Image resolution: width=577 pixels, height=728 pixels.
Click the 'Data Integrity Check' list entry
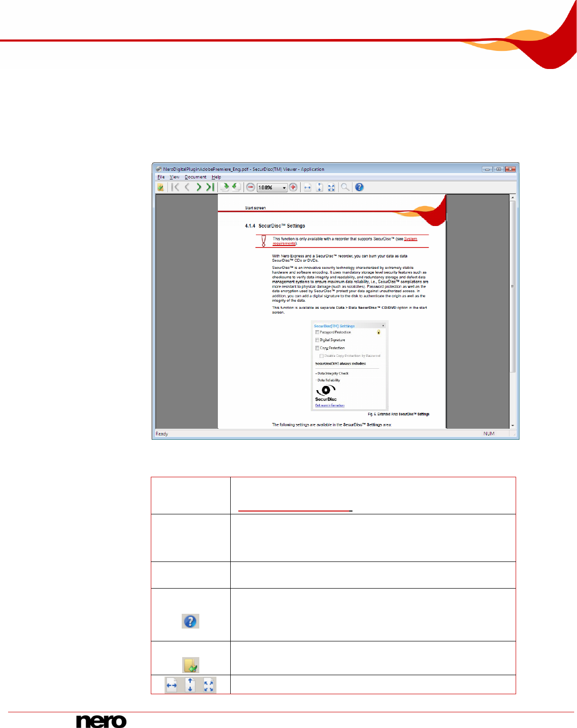point(332,374)
